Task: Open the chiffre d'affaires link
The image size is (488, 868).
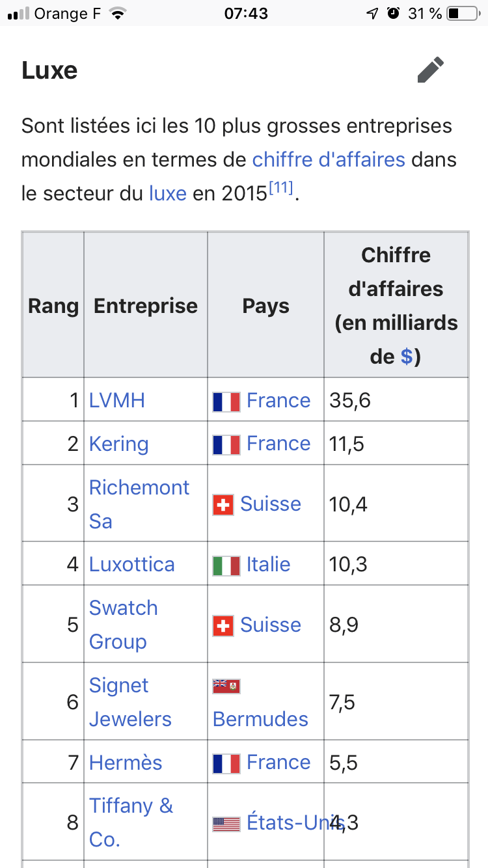Action: pos(329,159)
